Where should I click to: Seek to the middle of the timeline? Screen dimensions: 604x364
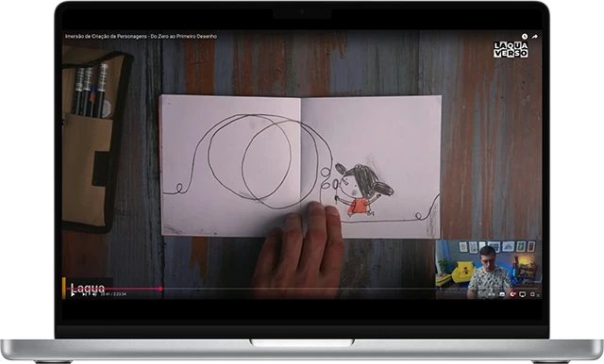[302, 289]
